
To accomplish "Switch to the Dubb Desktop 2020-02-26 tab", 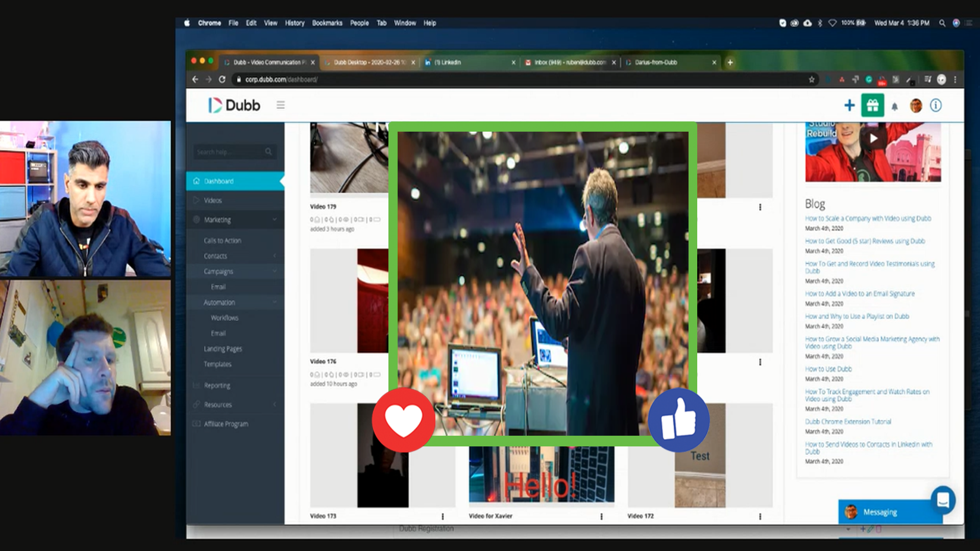I will (370, 62).
